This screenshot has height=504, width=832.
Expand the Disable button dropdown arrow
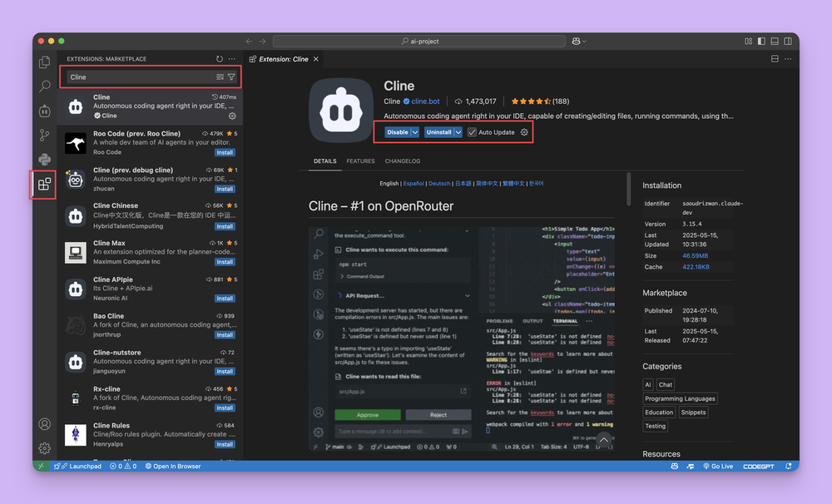415,132
